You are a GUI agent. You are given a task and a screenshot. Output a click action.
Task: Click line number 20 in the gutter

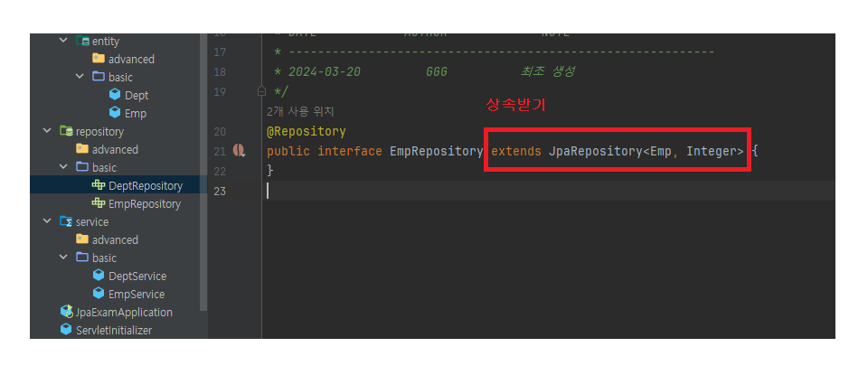[x=220, y=132]
